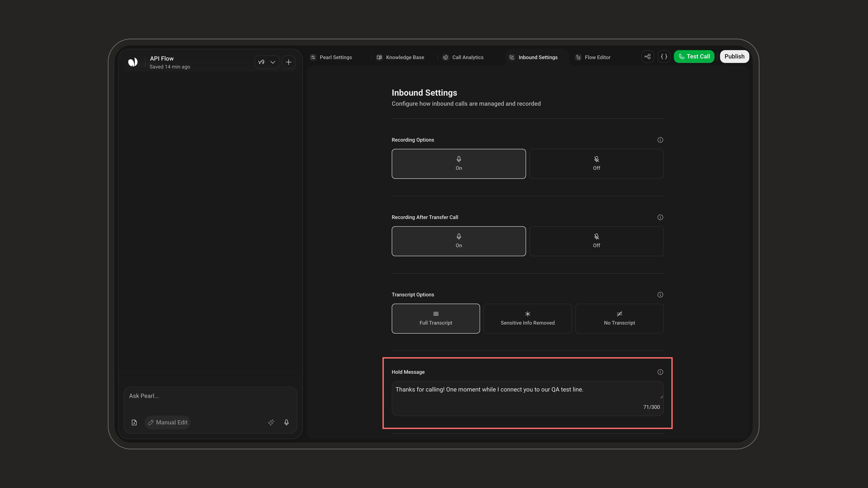
Task: Publish the flow
Action: (x=735, y=57)
